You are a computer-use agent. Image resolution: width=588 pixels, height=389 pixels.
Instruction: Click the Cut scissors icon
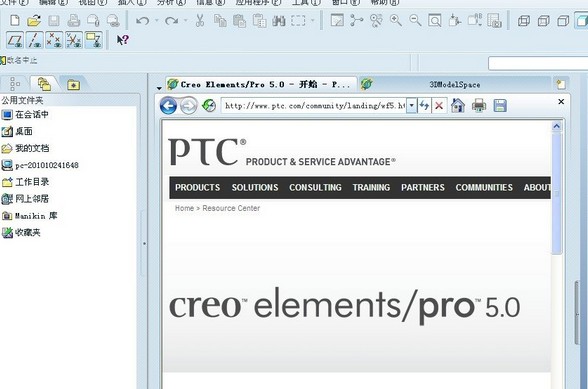pos(200,20)
